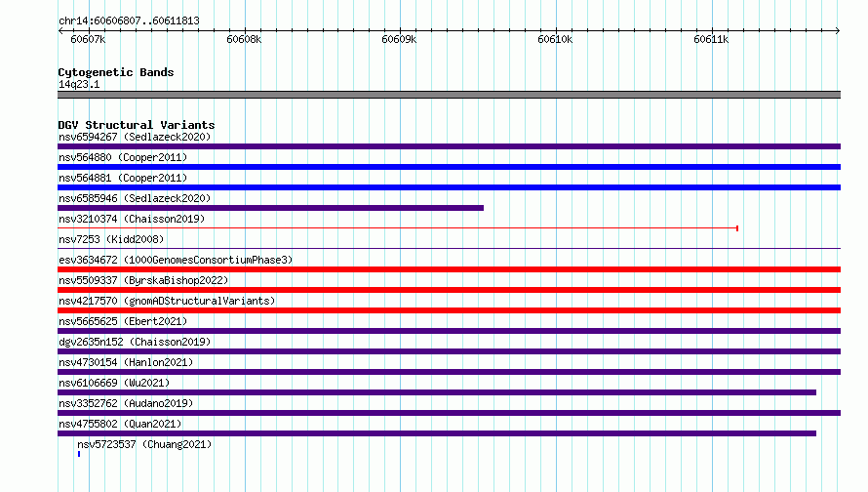This screenshot has width=868, height=492.
Task: Click the nsv7253 (Kidd2008) label
Action: [111, 239]
